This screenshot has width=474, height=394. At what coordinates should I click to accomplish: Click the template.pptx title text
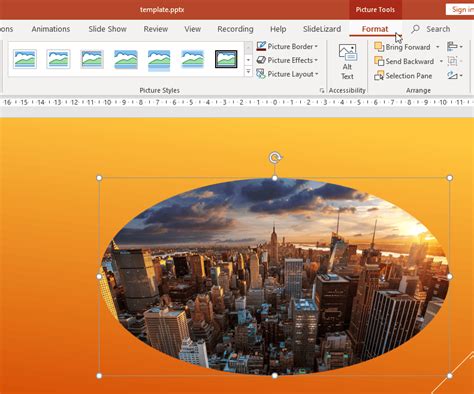point(162,10)
